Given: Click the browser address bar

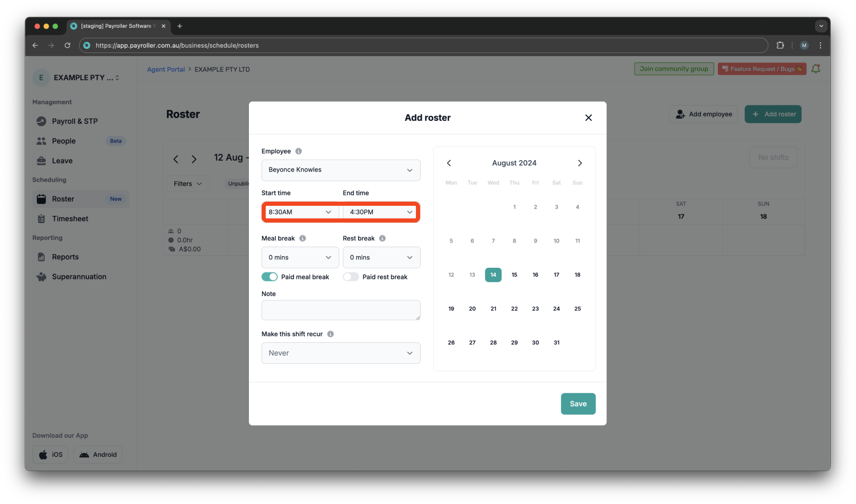Looking at the screenshot, I should tap(423, 45).
